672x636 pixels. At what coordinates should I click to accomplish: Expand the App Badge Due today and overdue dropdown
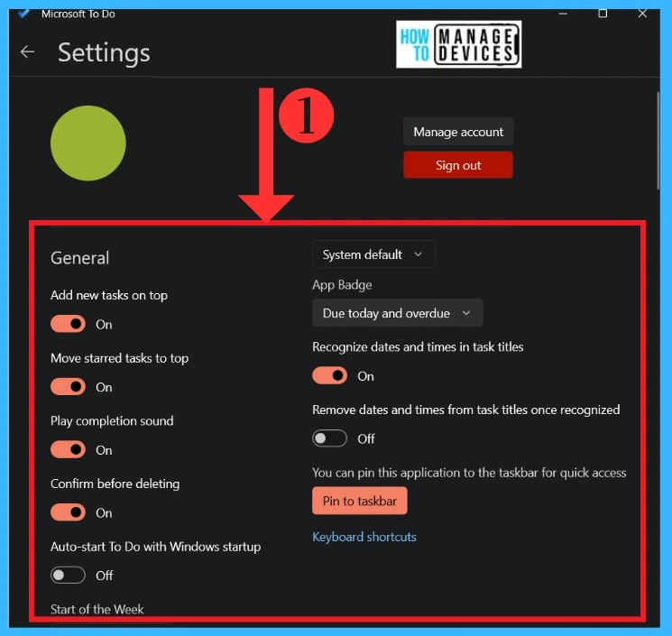click(398, 313)
